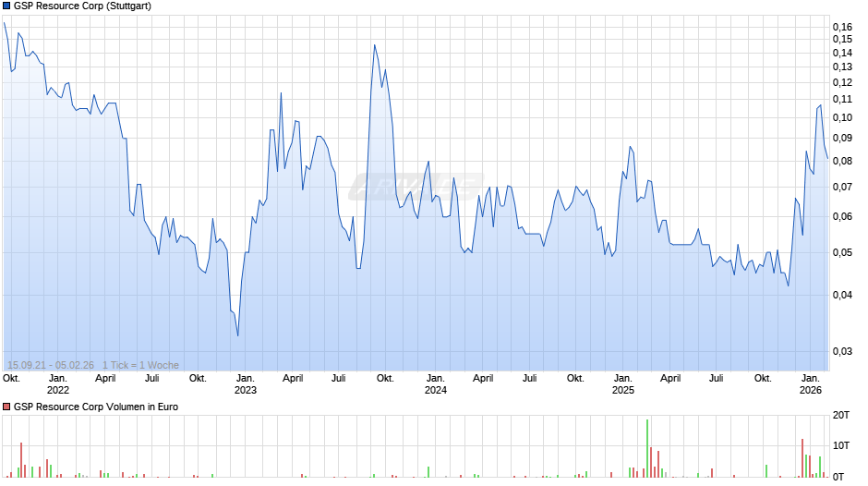Image resolution: width=868 pixels, height=486 pixels.
Task: Click the 'Jan. 2023' time axis label
Action: click(246, 384)
